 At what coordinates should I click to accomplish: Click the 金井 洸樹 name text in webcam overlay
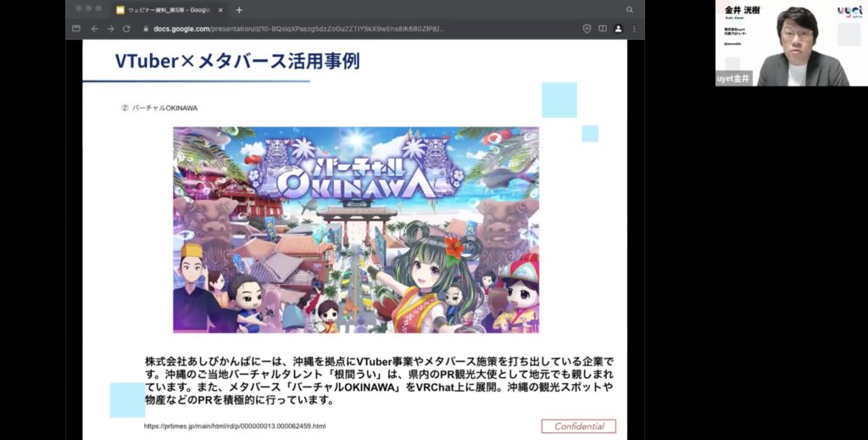click(x=743, y=10)
